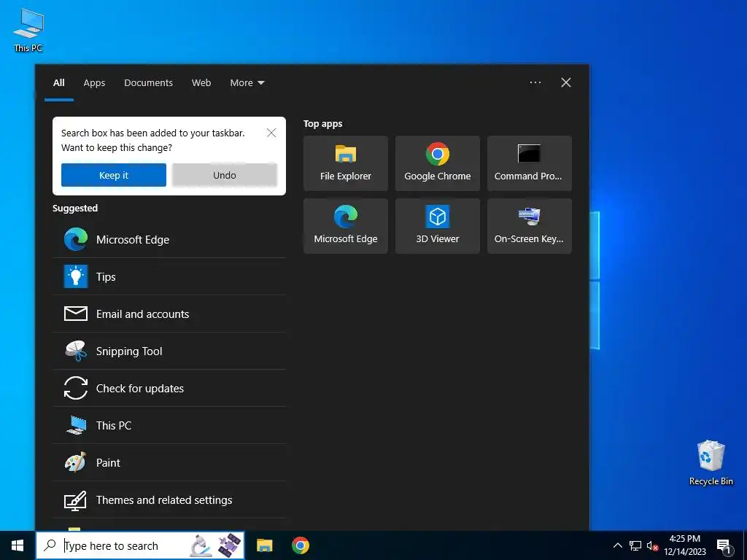Expand the More filter dropdown
The height and width of the screenshot is (560, 747).
247,83
